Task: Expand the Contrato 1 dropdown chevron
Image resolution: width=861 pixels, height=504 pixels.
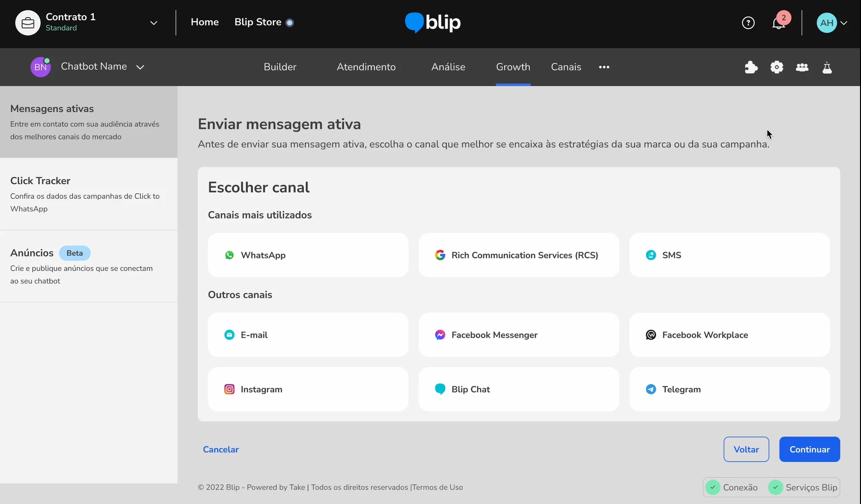Action: point(154,23)
